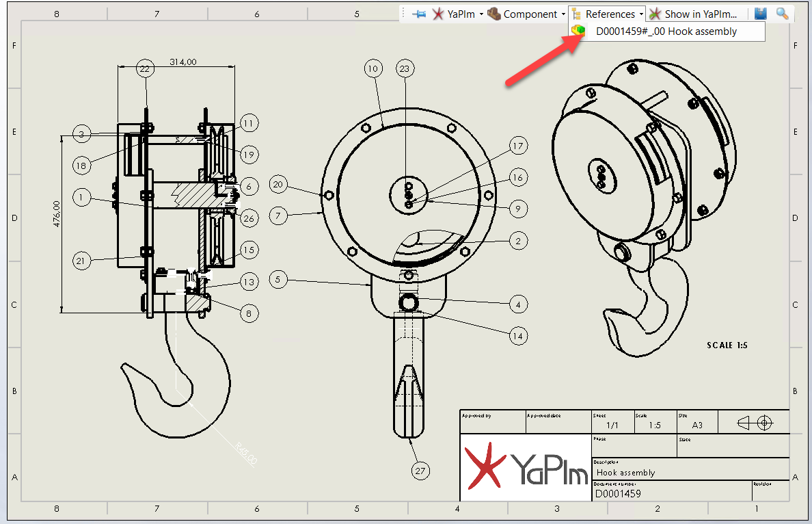Select the SCALE 1:5 view label

(x=727, y=345)
